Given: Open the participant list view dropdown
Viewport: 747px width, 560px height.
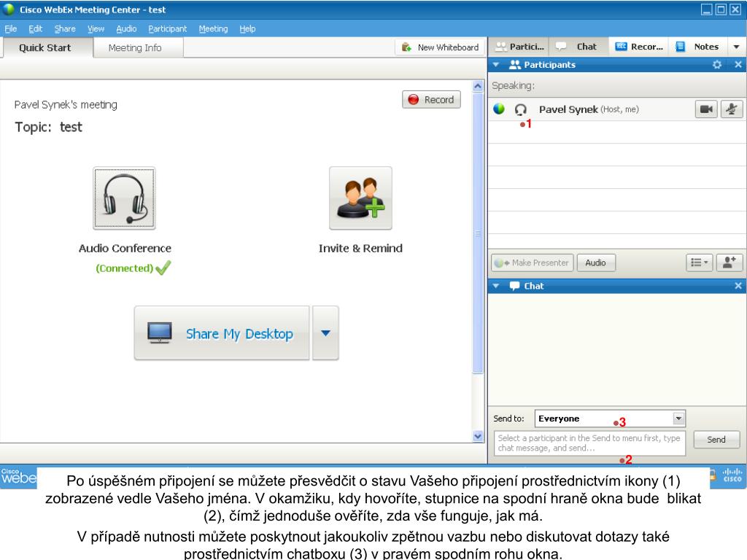Looking at the screenshot, I should 699,262.
